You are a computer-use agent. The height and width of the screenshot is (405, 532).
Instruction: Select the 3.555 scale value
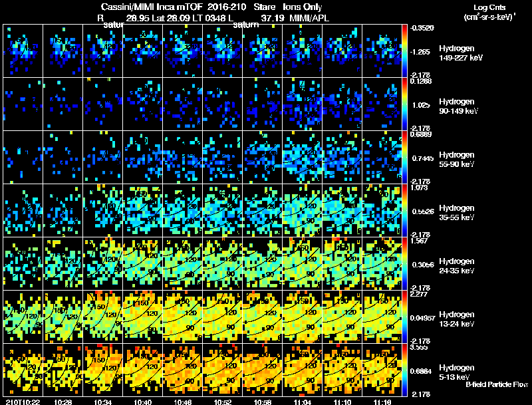tap(419, 347)
